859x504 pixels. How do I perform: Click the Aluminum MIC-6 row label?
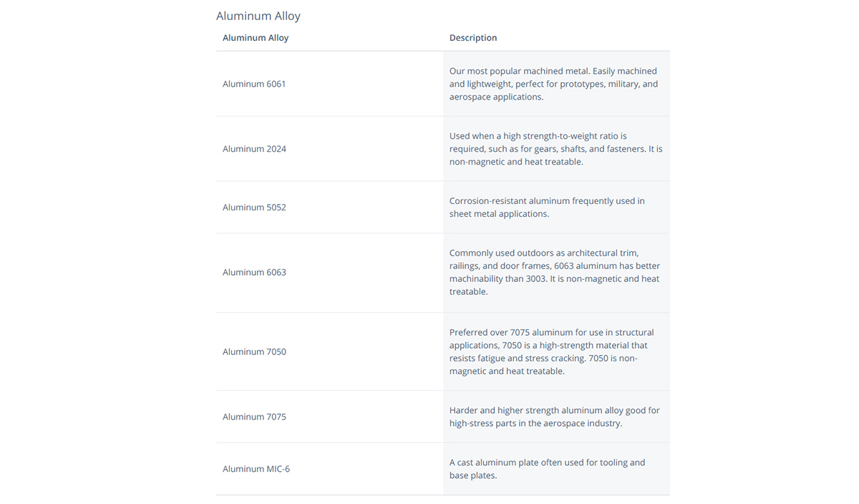(256, 470)
